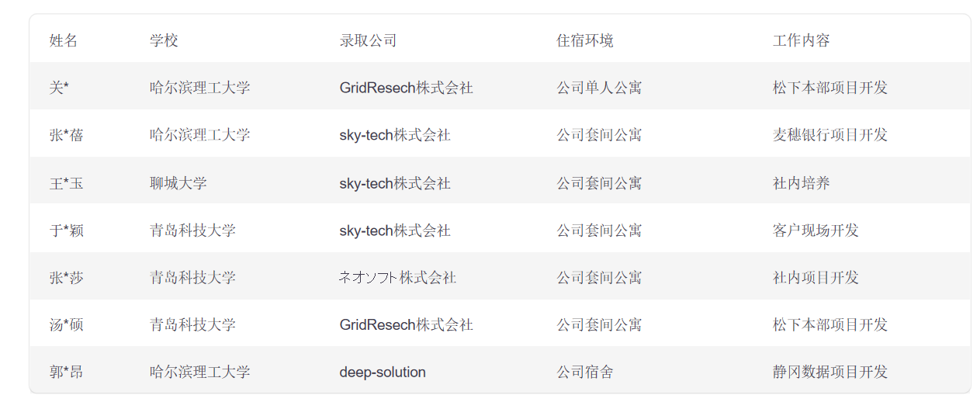
Task: Click the 静冈数据项目开发 job cell
Action: [x=829, y=373]
